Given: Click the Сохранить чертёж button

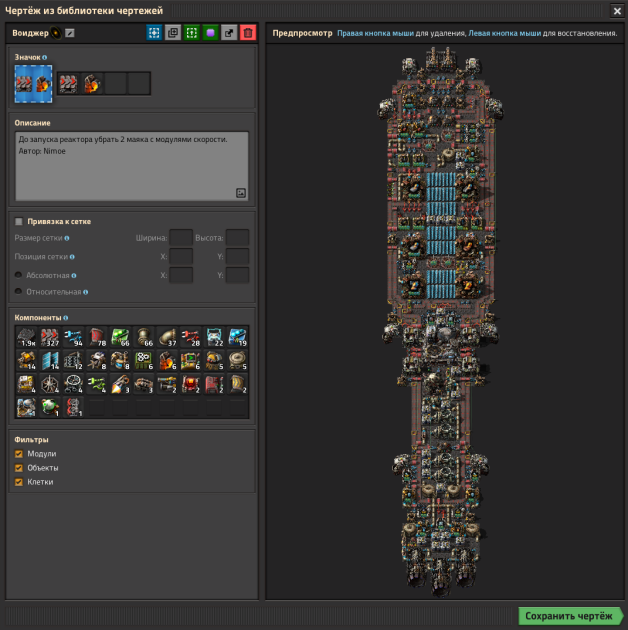Looking at the screenshot, I should (570, 616).
